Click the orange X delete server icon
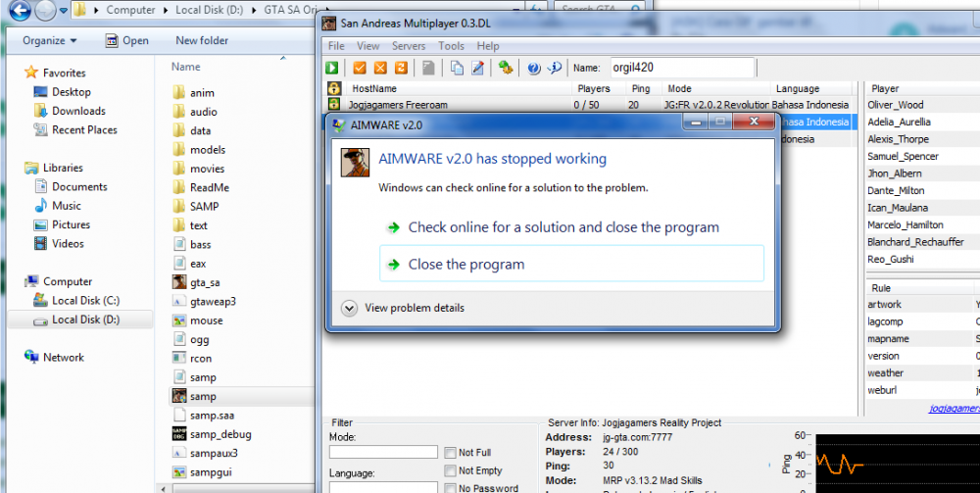 point(380,68)
